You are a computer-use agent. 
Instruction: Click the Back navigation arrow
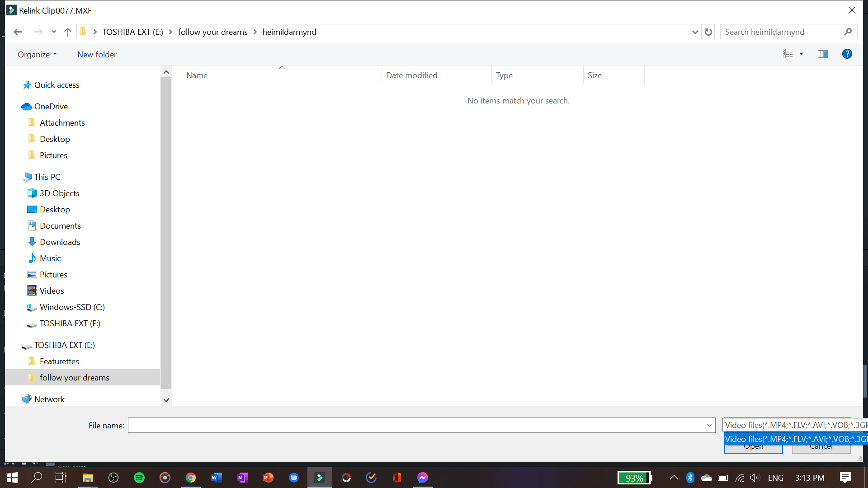coord(18,32)
